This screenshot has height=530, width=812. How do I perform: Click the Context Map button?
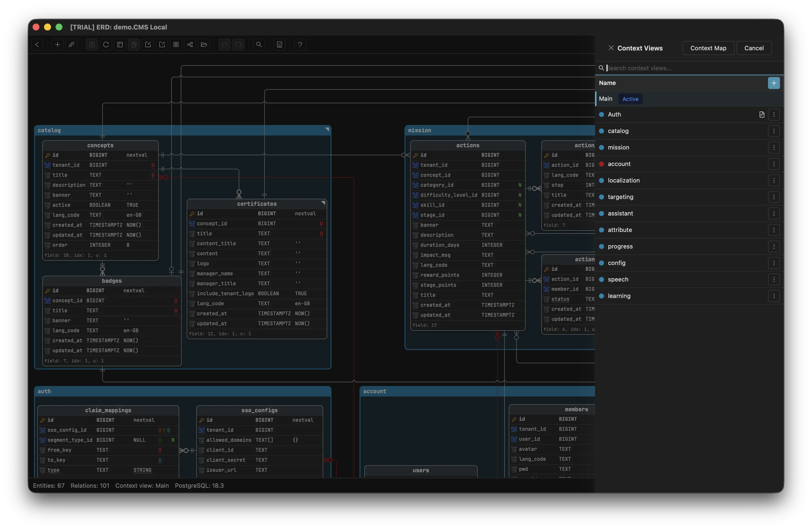tap(708, 48)
